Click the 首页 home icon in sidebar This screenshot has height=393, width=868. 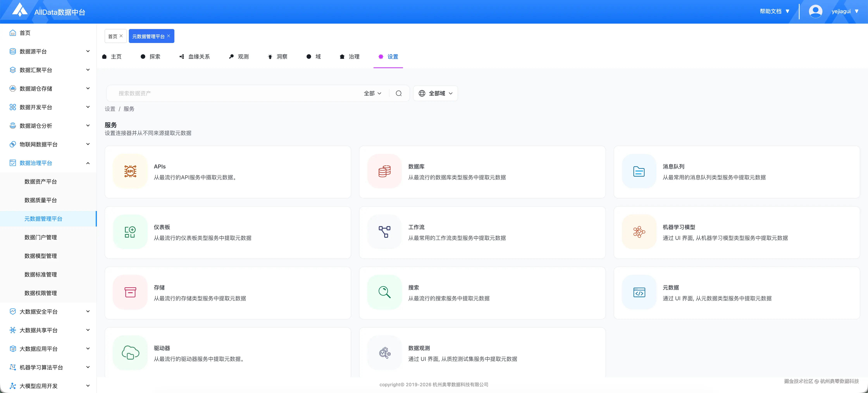[x=13, y=33]
